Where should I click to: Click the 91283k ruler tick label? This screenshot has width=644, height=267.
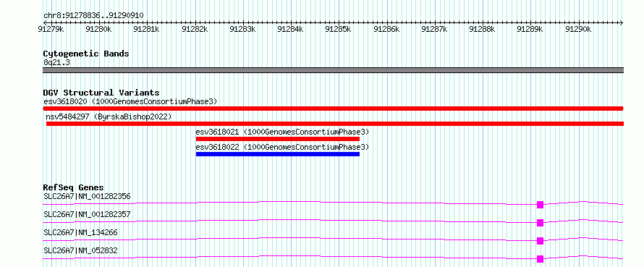(242, 29)
